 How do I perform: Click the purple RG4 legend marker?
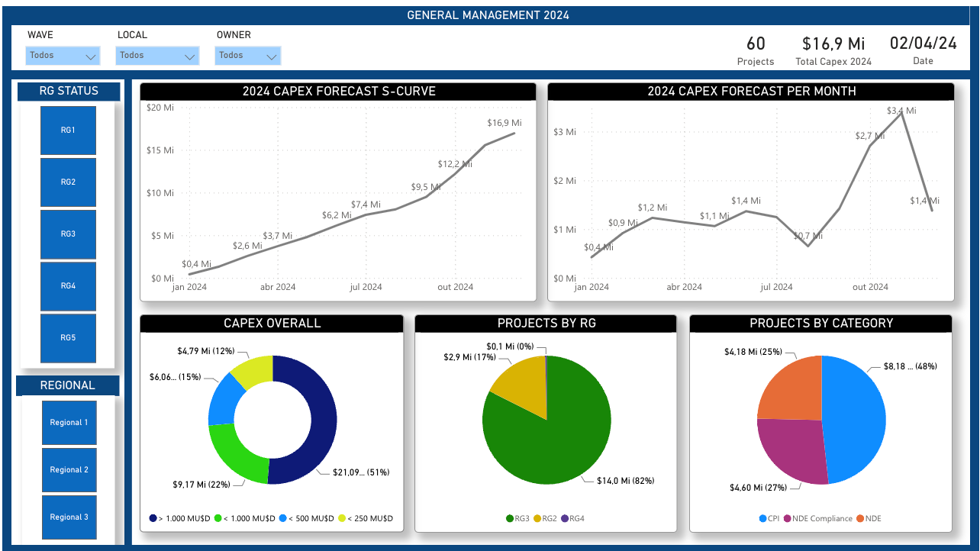click(x=565, y=519)
